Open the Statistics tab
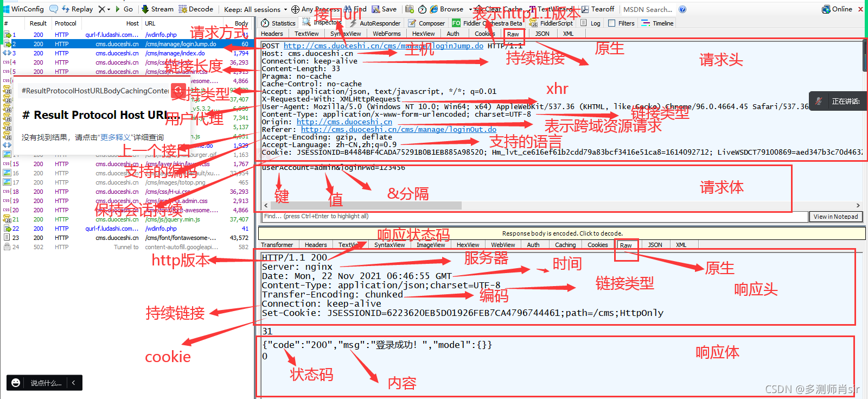Screen dimensions: 868x399 pos(278,23)
